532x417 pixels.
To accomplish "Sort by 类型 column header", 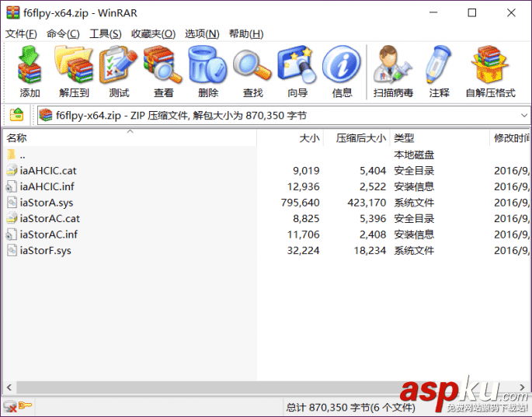I will coord(440,137).
